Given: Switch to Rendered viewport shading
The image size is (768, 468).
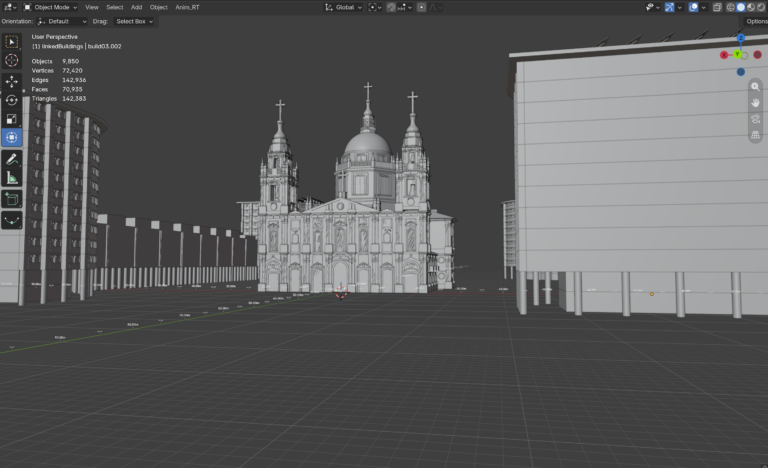Looking at the screenshot, I should coord(761,7).
